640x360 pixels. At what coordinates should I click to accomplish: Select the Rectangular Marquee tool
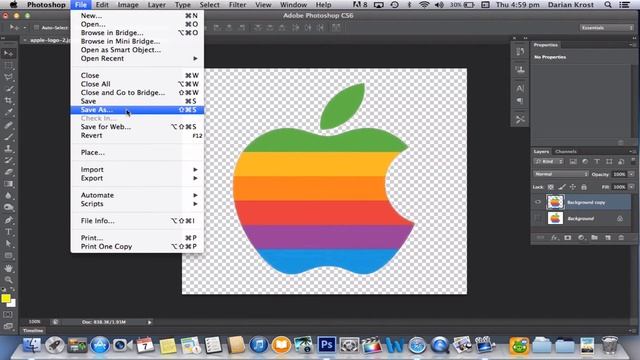pyautogui.click(x=8, y=65)
